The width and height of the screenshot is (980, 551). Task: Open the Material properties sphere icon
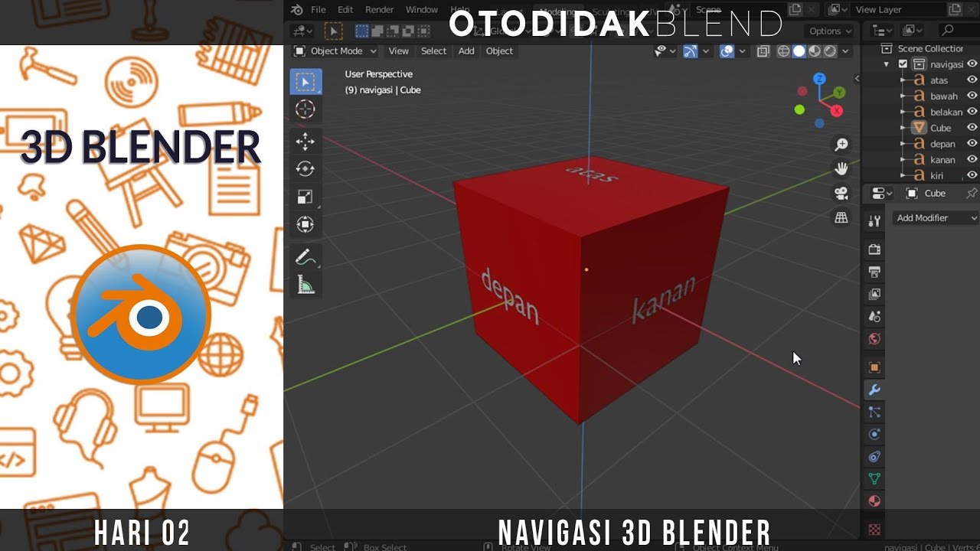click(874, 500)
